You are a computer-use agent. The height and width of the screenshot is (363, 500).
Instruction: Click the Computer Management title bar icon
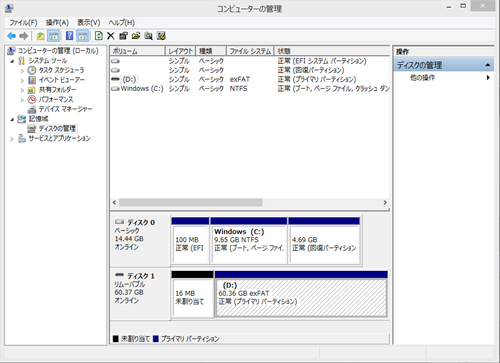[x=9, y=8]
